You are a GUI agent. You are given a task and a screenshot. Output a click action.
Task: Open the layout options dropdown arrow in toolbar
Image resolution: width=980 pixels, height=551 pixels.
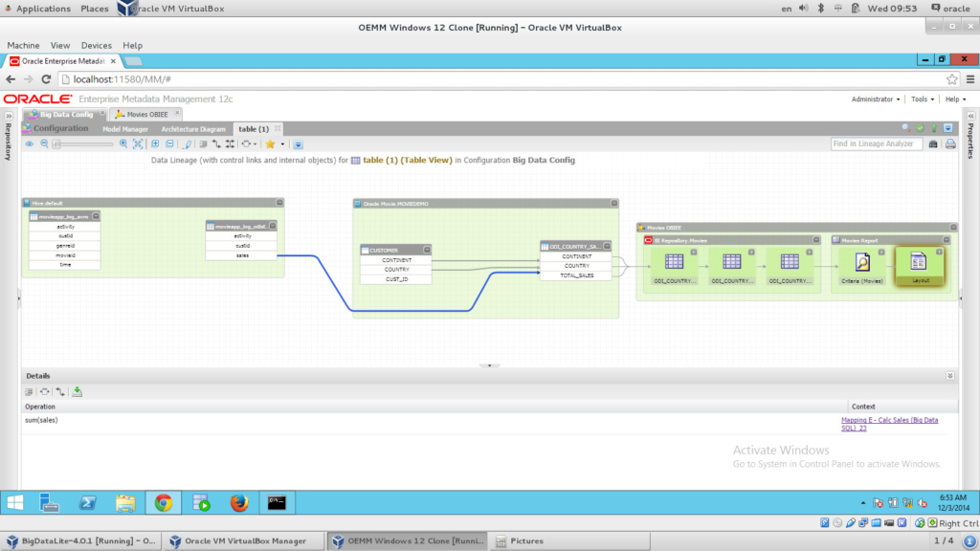point(255,144)
